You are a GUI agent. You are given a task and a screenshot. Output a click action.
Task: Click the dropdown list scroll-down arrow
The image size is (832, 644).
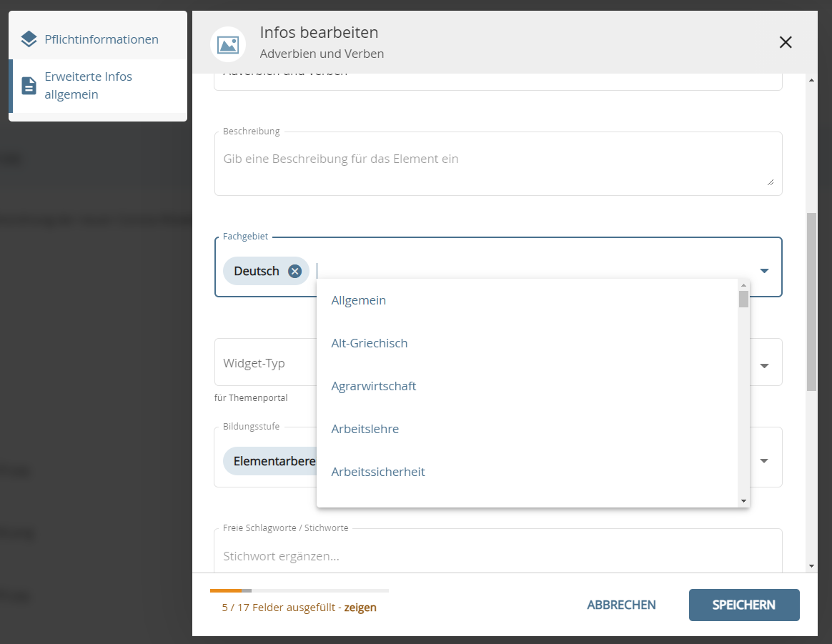743,501
